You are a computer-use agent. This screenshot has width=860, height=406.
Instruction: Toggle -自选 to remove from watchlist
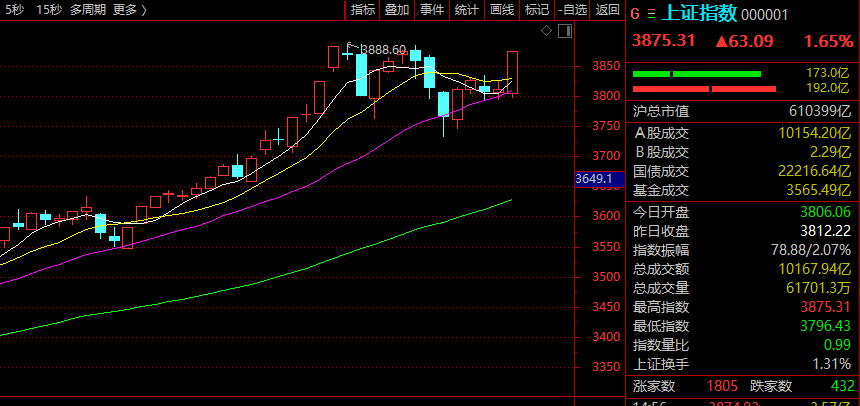pyautogui.click(x=572, y=10)
